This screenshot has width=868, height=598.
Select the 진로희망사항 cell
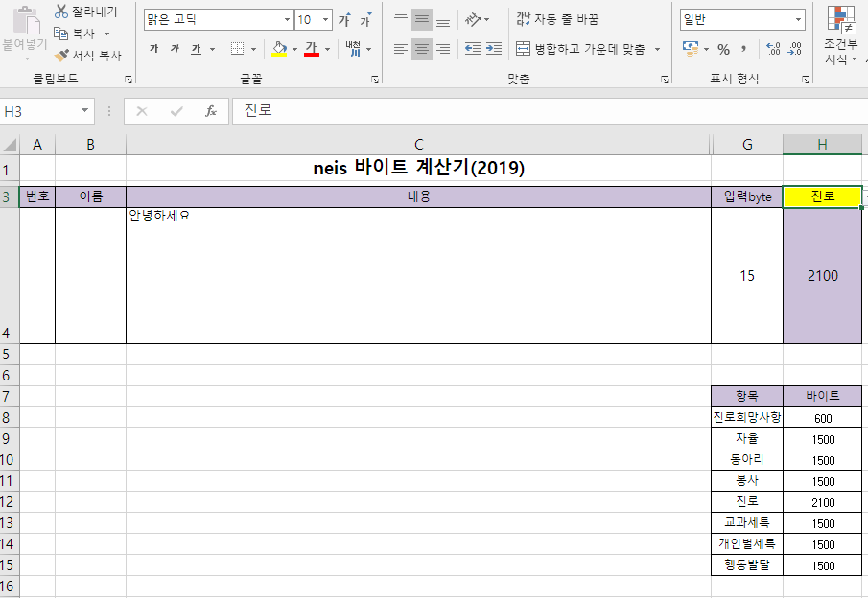coord(747,418)
